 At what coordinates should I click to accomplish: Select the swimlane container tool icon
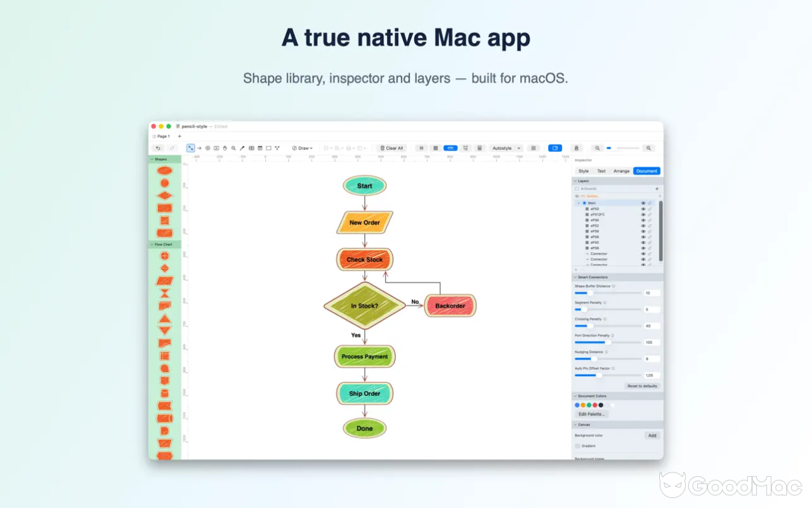pyautogui.click(x=260, y=148)
